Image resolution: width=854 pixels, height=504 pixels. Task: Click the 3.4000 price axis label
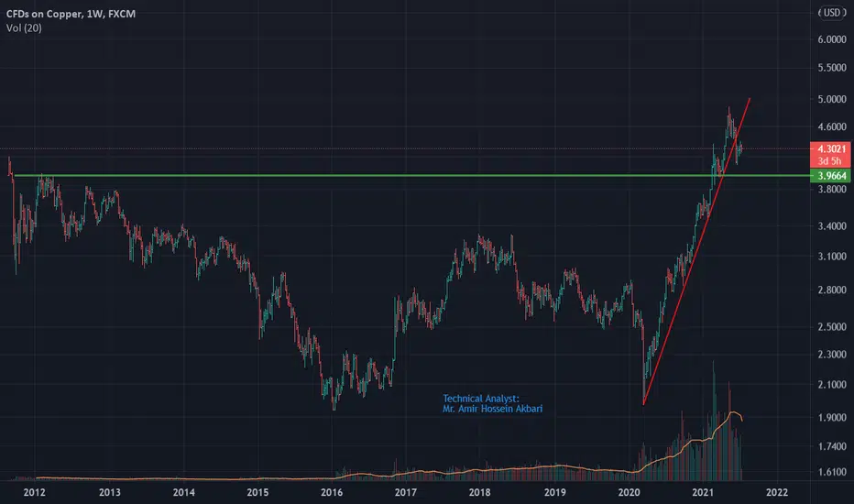click(x=832, y=226)
